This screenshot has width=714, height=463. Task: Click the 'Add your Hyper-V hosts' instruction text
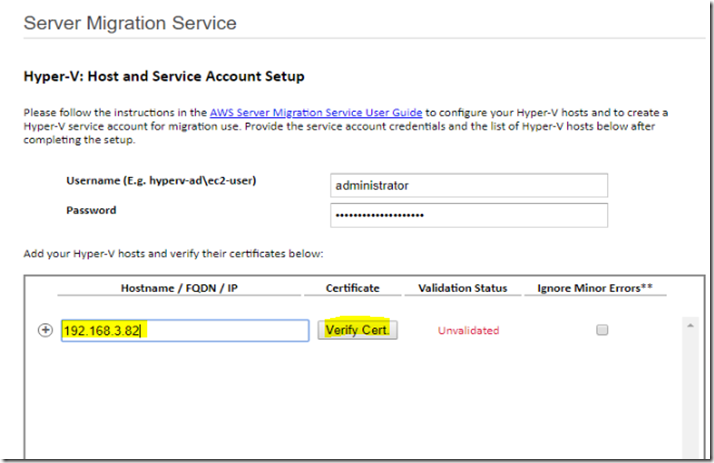point(173,254)
